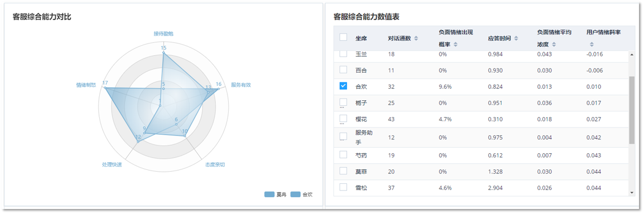Click the 客服综合能力对比 panel title
The image size is (644, 214).
point(42,17)
